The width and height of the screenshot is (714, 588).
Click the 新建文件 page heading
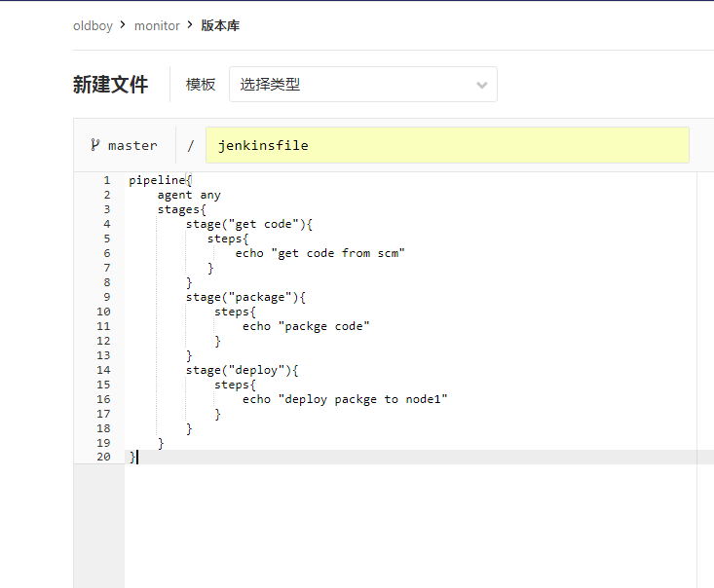point(110,85)
